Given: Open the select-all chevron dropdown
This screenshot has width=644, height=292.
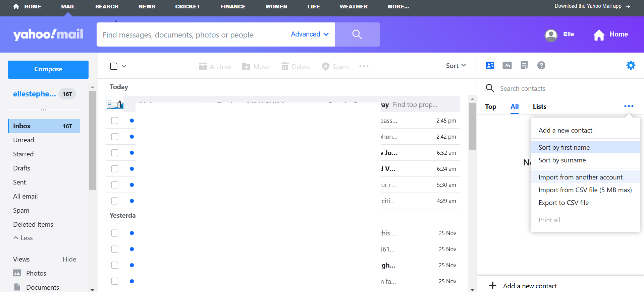Looking at the screenshot, I should [124, 66].
